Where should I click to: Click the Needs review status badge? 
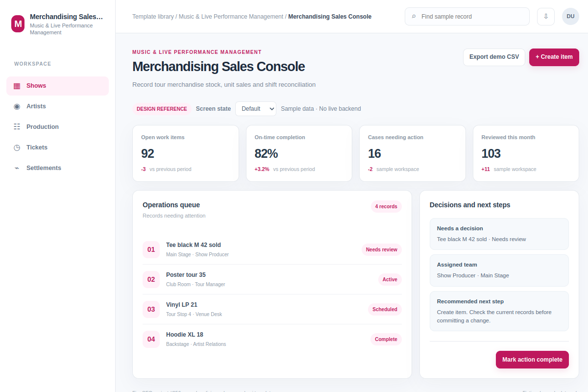382,249
